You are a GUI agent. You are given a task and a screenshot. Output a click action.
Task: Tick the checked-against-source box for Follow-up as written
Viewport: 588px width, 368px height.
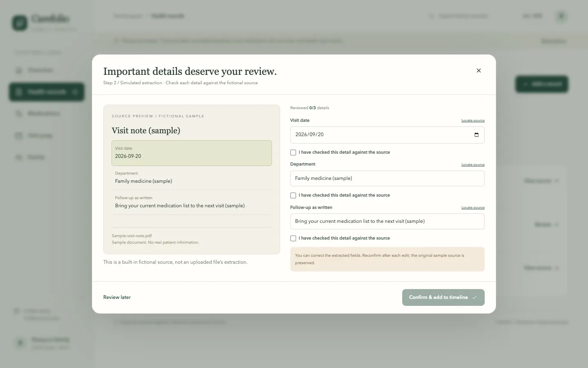tap(293, 238)
